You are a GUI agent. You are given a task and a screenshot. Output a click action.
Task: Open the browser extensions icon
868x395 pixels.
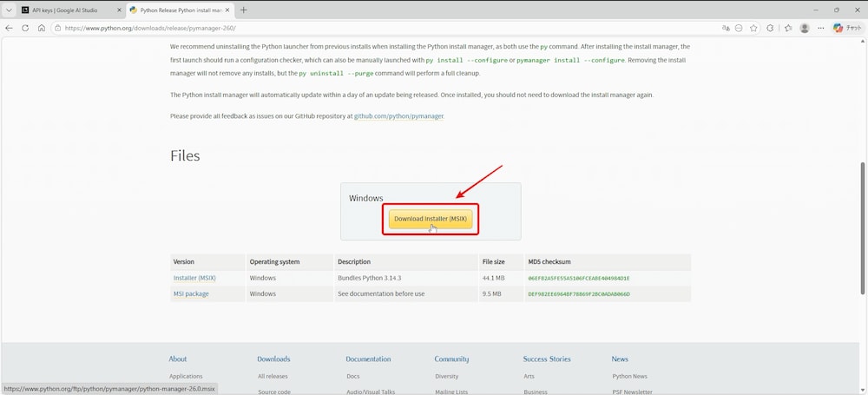(x=770, y=28)
